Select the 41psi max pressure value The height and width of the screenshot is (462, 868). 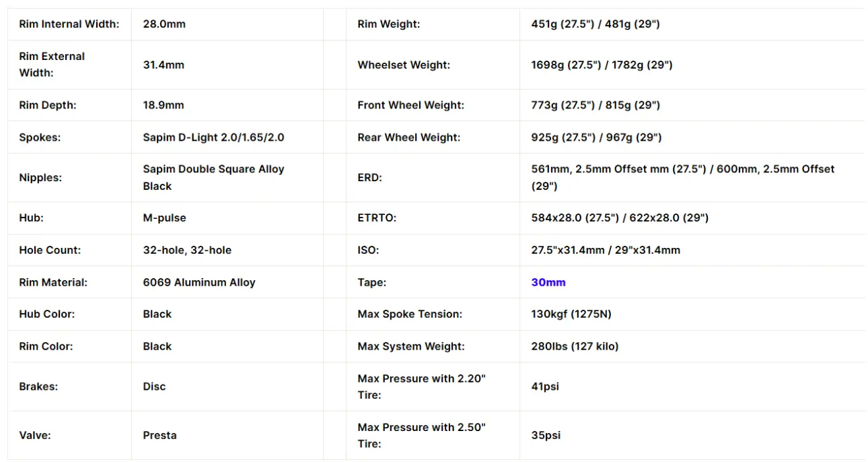click(545, 387)
